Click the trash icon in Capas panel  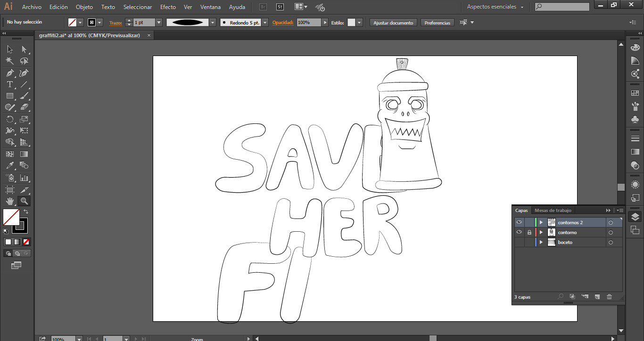609,297
